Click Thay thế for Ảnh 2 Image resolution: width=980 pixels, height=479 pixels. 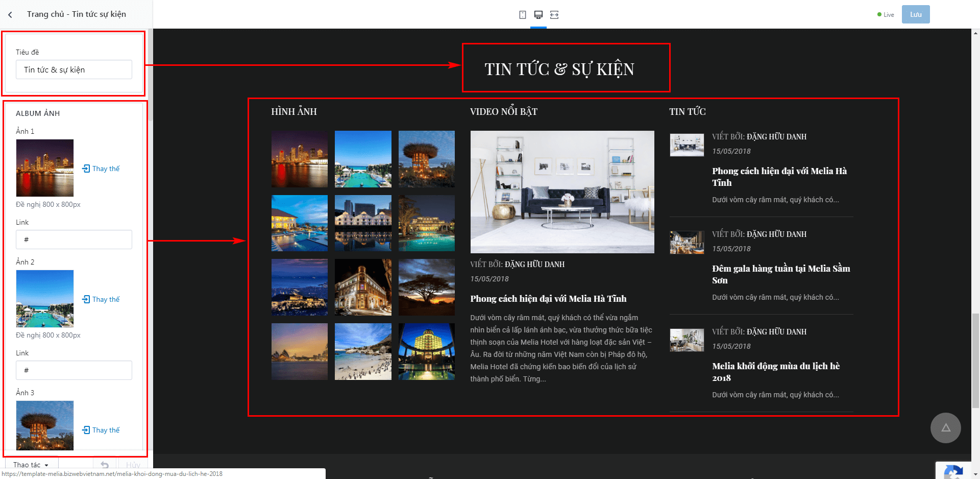[101, 299]
